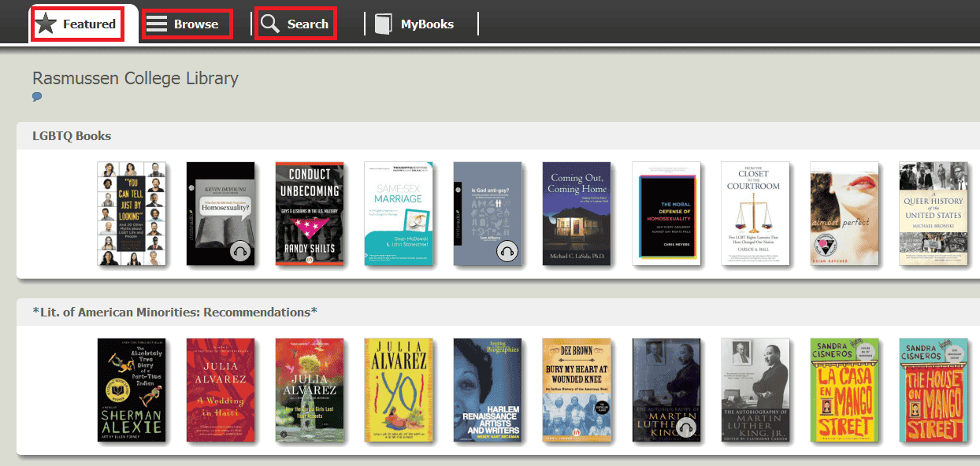Viewport: 980px width, 466px height.
Task: Click the blue speech bubble icon under library title
Action: pos(37,97)
